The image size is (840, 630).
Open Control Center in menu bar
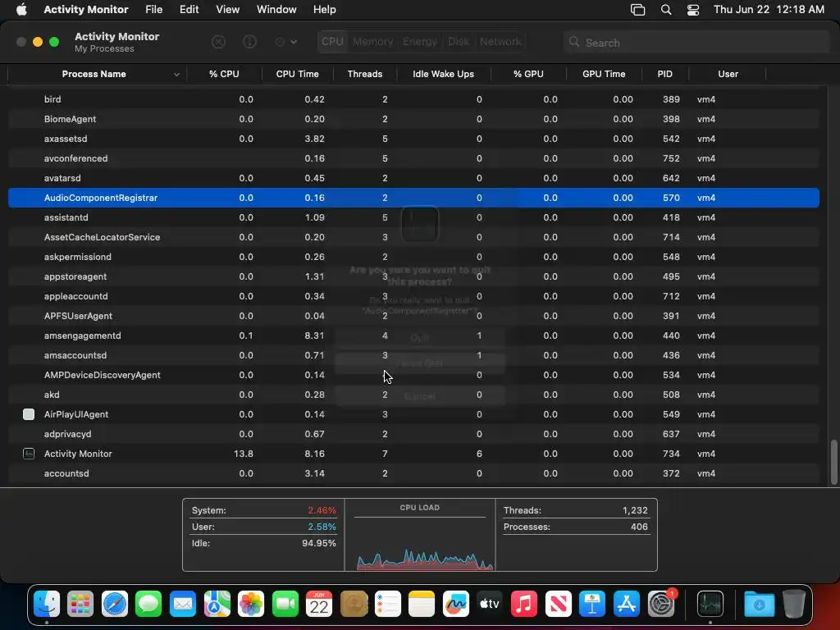[x=693, y=10]
